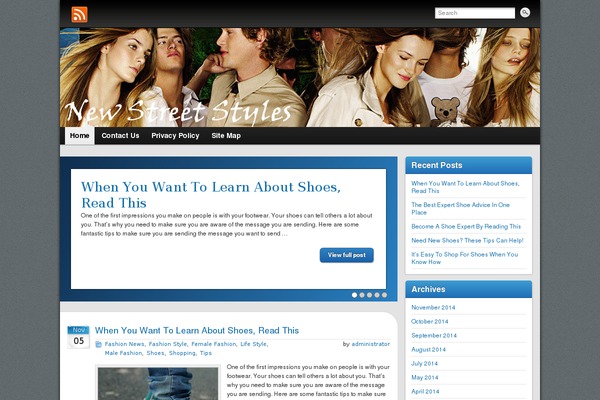Image resolution: width=600 pixels, height=400 pixels.
Task: Select the first slider pagination dot
Action: (354, 295)
